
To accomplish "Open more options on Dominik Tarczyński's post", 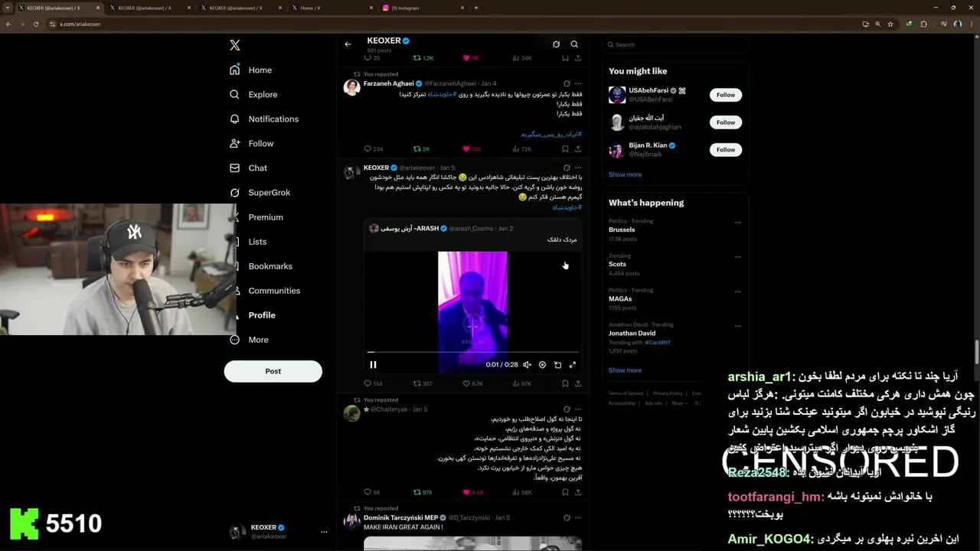I will click(x=578, y=518).
